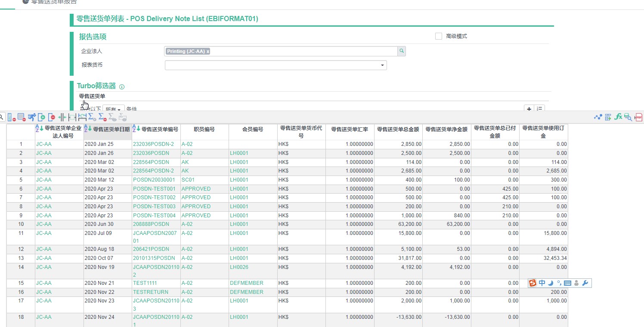The image size is (644, 327).
Task: Click the 零售送货单使用订金 column header
Action: [544, 132]
